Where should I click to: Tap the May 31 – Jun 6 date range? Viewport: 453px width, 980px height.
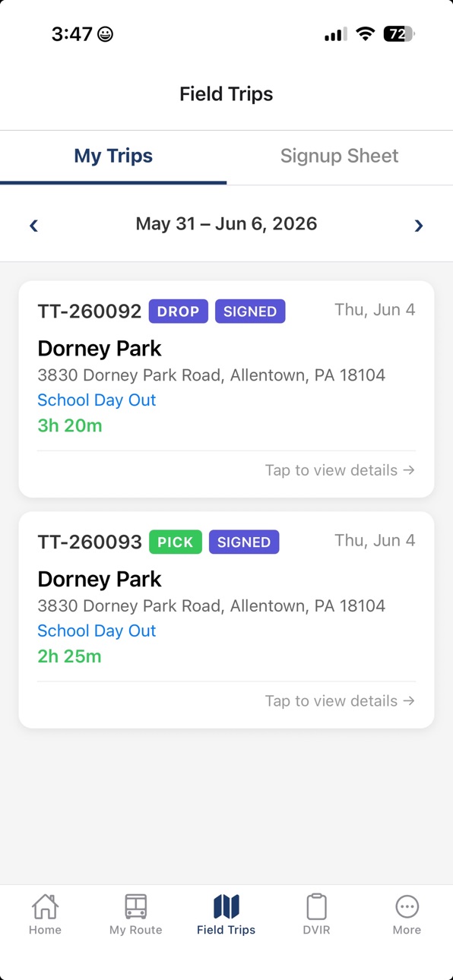(x=226, y=224)
